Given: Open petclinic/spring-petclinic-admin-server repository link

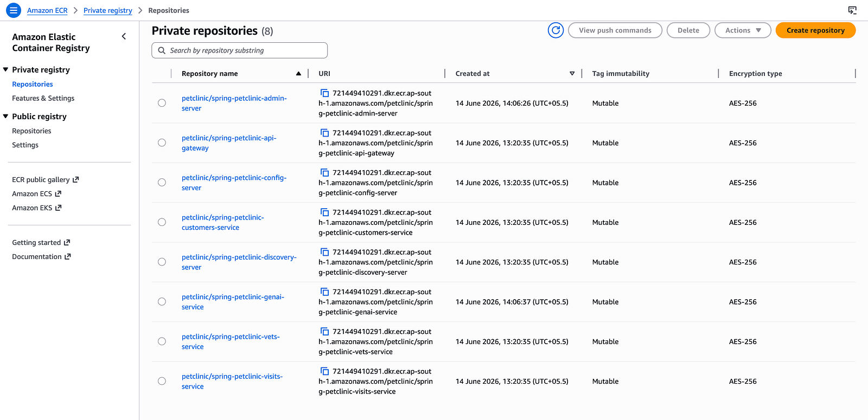Looking at the screenshot, I should [x=234, y=103].
